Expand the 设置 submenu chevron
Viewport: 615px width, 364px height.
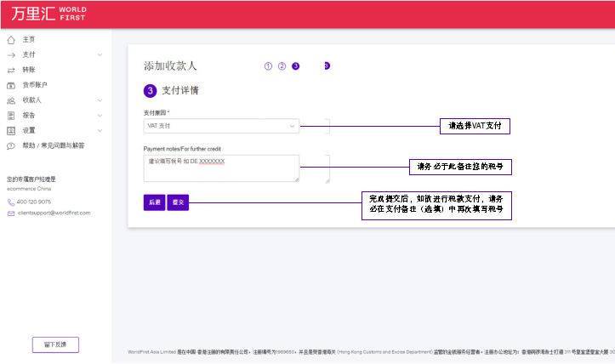tap(100, 130)
